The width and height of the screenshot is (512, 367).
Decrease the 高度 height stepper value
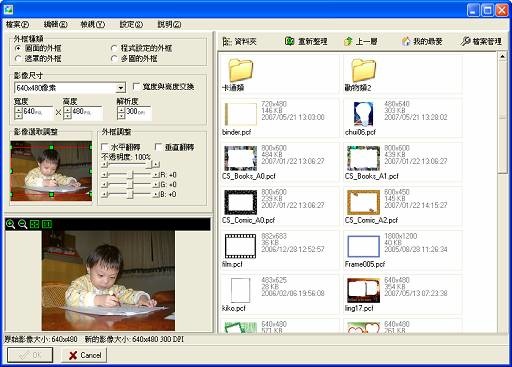coord(68,116)
